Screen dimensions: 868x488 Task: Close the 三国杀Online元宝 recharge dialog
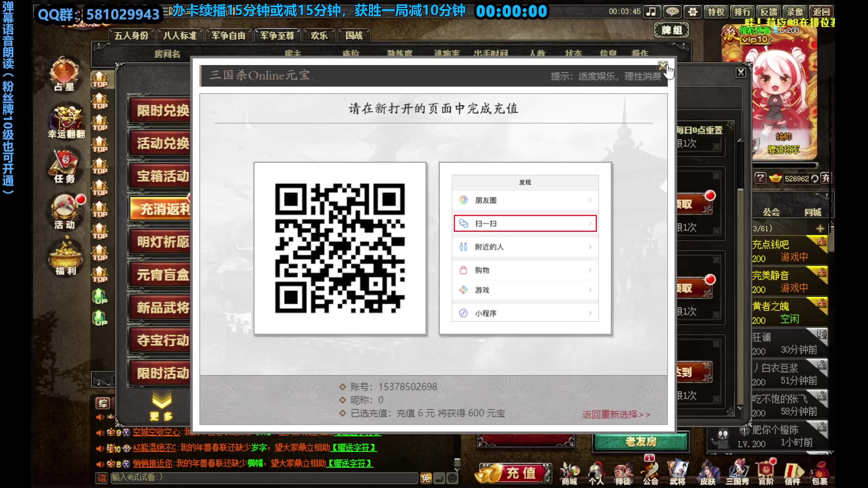(663, 66)
